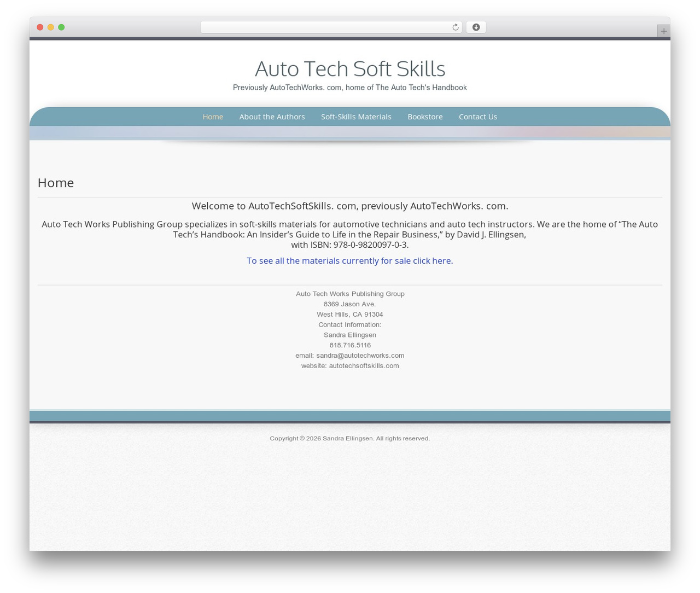Select the Home page heading
The height and width of the screenshot is (593, 700).
(x=56, y=183)
